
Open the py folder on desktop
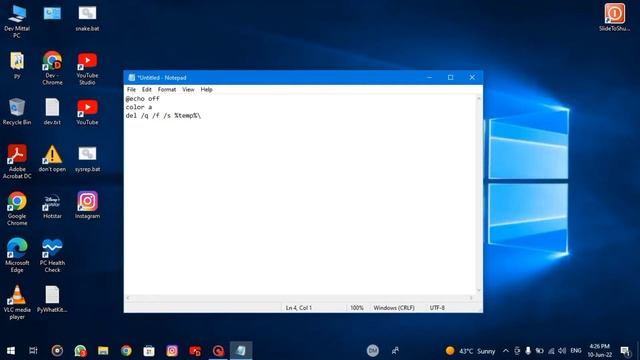(17, 65)
